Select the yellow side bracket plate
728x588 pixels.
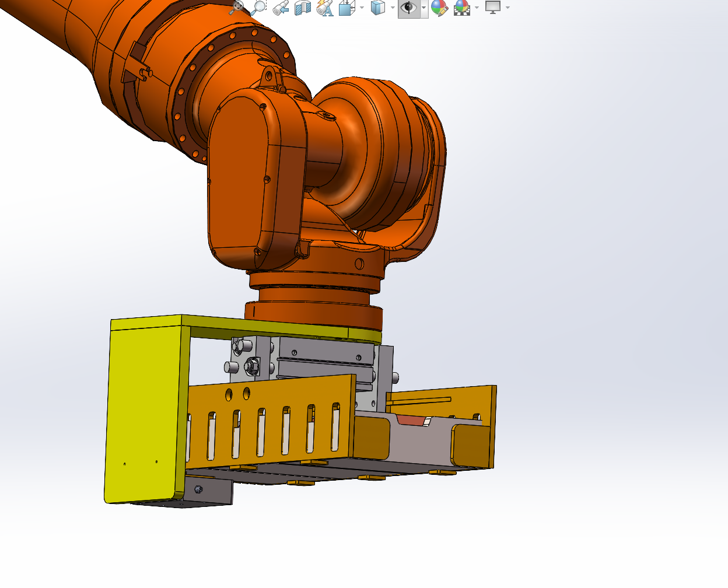[143, 414]
